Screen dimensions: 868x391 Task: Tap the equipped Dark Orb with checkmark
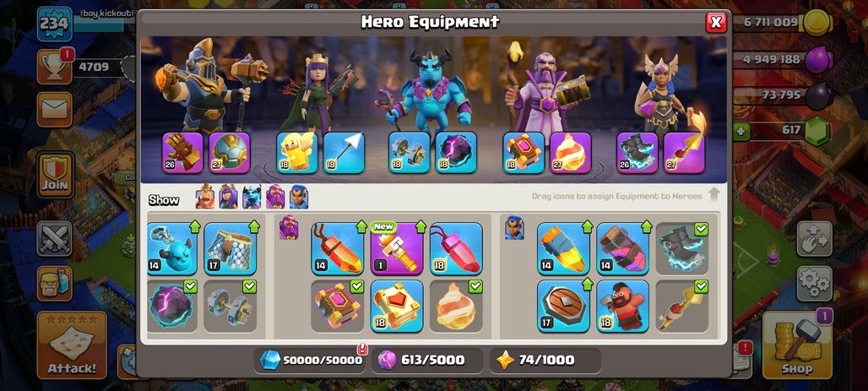(x=172, y=306)
